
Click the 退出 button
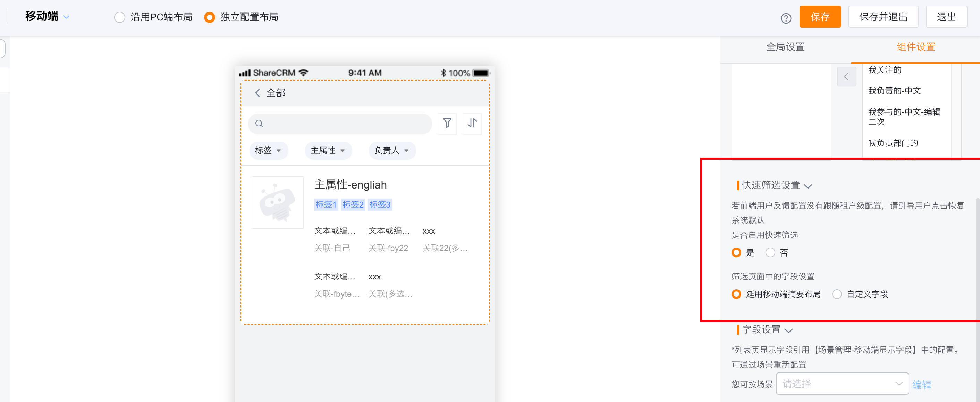[x=946, y=17]
